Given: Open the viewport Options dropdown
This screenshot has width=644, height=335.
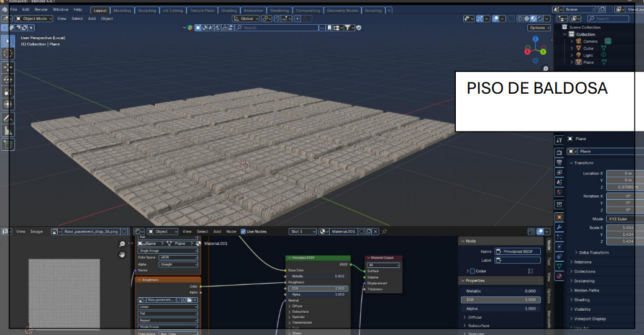Looking at the screenshot, I should [539, 28].
